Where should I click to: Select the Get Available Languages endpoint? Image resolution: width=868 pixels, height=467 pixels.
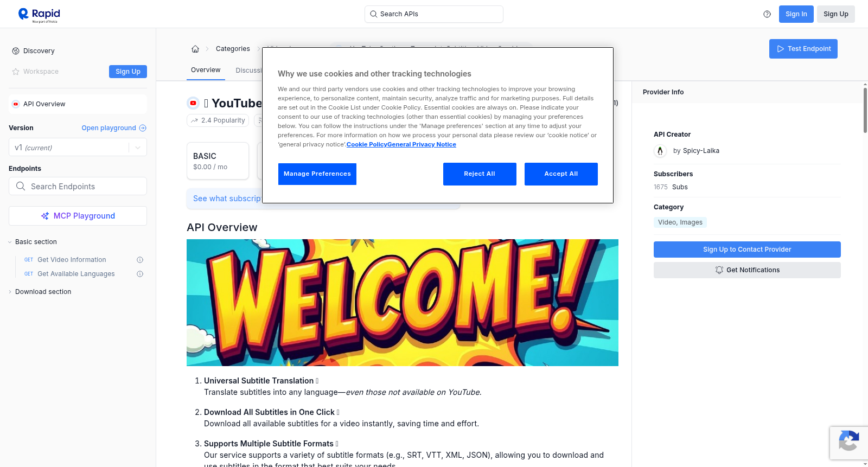coord(76,274)
